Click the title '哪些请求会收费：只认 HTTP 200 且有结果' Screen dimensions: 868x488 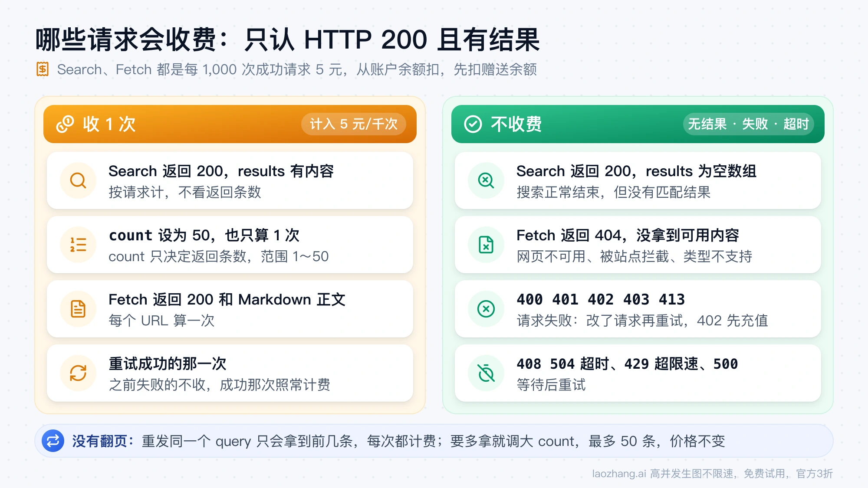[288, 39]
